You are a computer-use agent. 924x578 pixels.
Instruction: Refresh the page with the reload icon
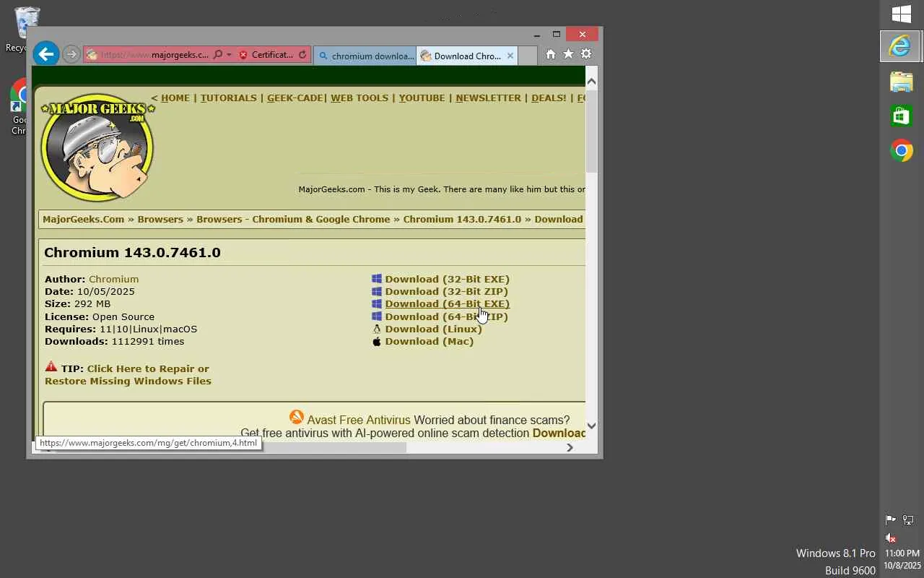click(302, 55)
